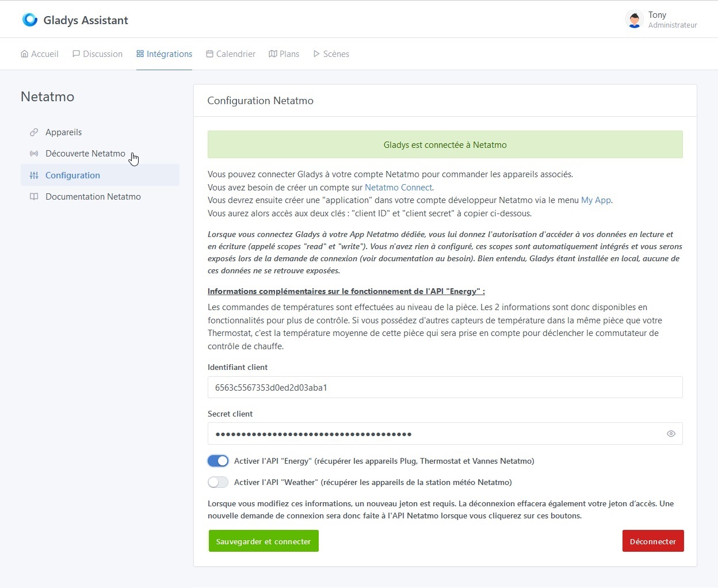This screenshot has width=718, height=588.
Task: Click Tony's profile avatar
Action: (634, 20)
